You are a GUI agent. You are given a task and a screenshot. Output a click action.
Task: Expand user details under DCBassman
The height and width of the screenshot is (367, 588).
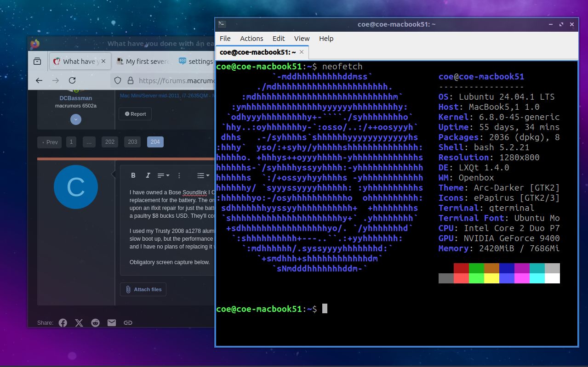[76, 119]
